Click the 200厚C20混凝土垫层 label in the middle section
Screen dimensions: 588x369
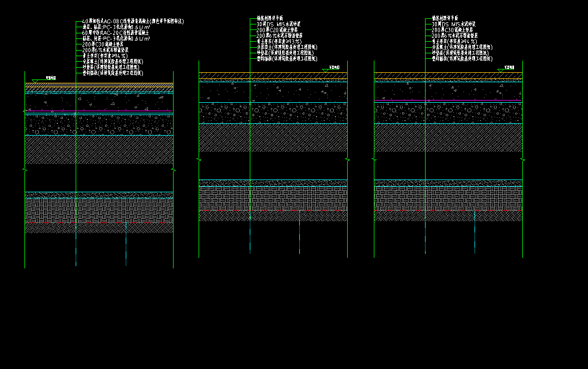(x=279, y=30)
